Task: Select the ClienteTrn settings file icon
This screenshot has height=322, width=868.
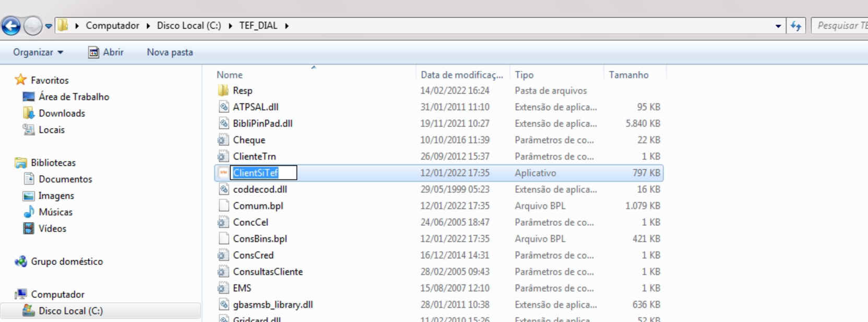Action: point(223,156)
